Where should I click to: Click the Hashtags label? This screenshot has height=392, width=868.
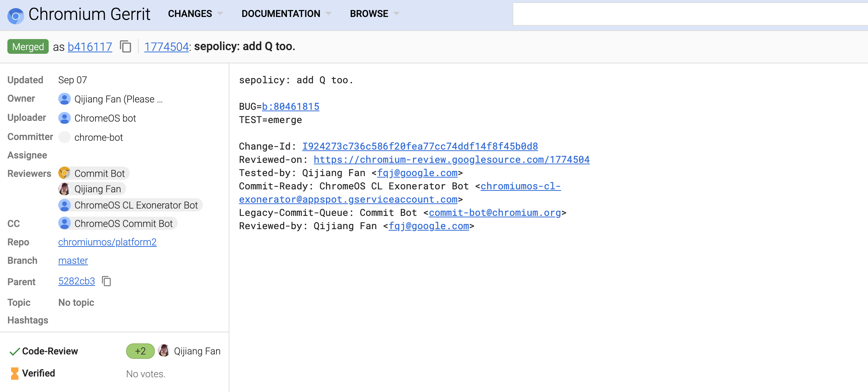point(28,320)
